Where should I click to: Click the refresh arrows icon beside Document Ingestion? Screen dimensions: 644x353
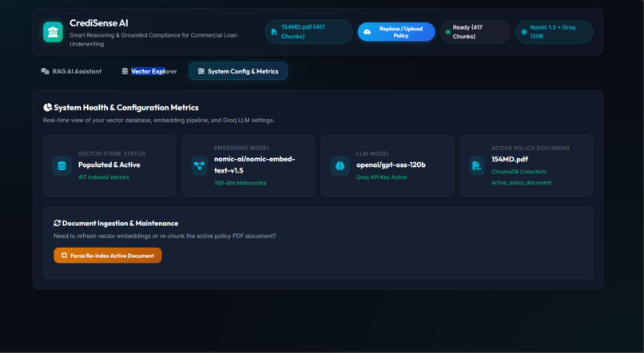[57, 224]
